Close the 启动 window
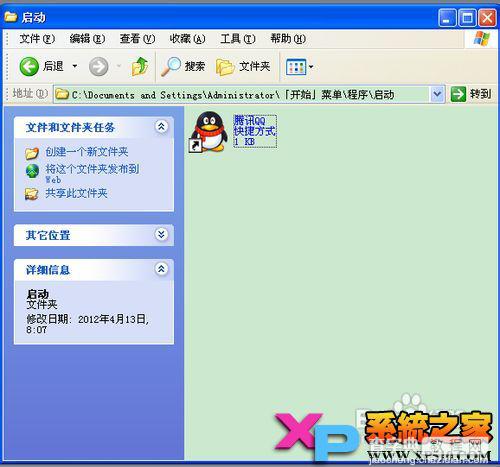500x467 pixels. point(488,17)
